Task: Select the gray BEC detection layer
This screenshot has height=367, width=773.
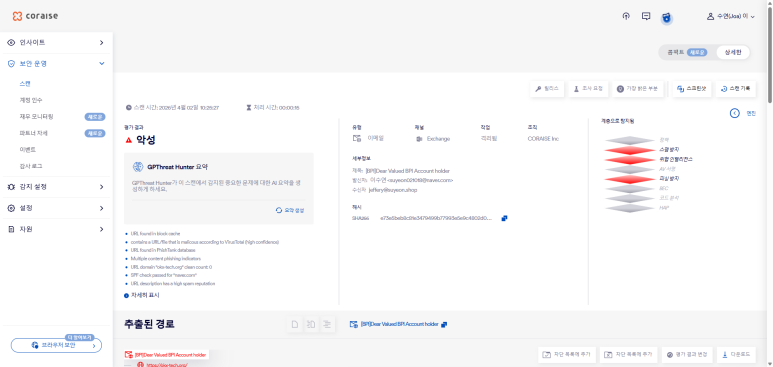Action: 630,188
